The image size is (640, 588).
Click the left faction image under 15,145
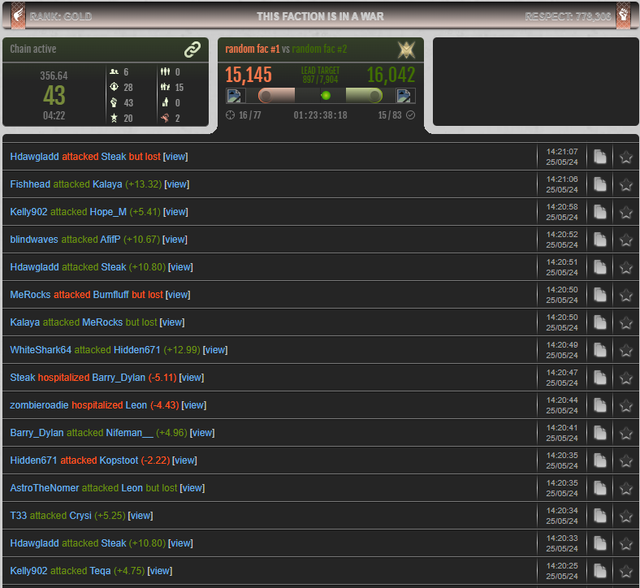236,96
